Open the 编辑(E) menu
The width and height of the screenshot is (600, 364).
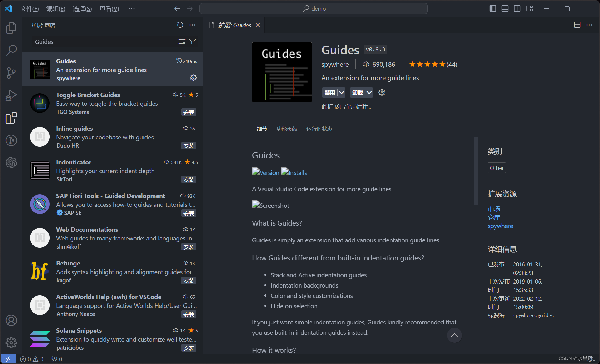point(56,9)
